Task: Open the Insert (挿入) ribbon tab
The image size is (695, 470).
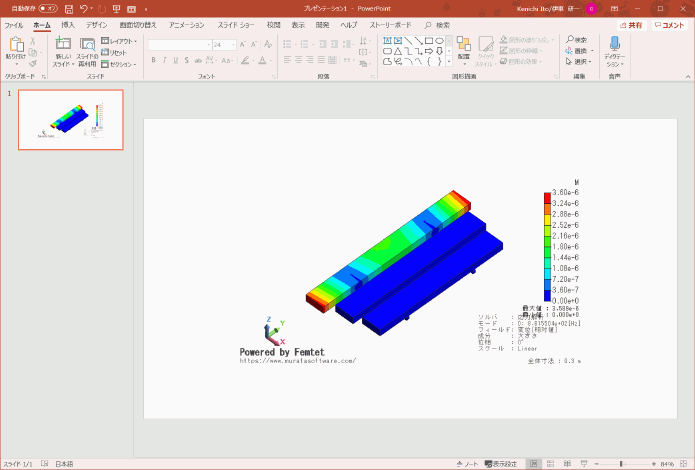Action: coord(68,24)
